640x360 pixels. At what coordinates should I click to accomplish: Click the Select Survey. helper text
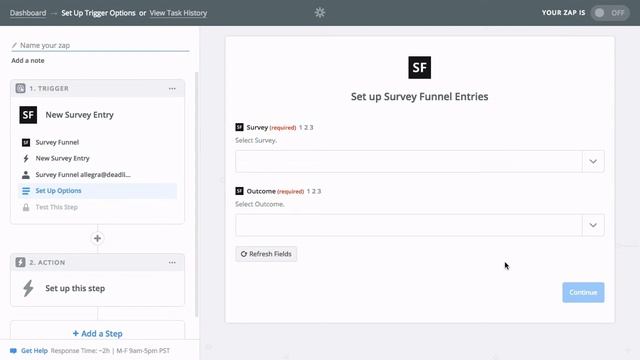tap(256, 140)
